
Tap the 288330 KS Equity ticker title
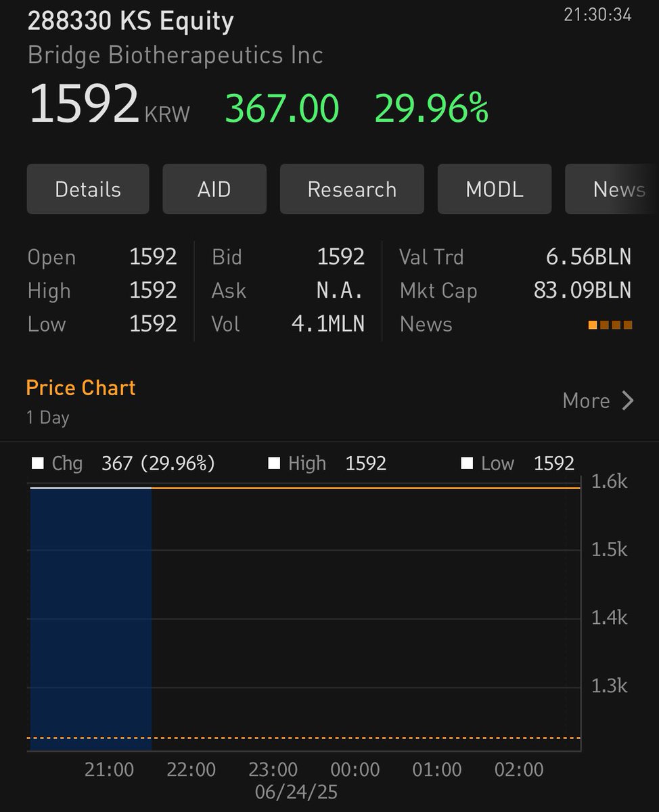131,21
